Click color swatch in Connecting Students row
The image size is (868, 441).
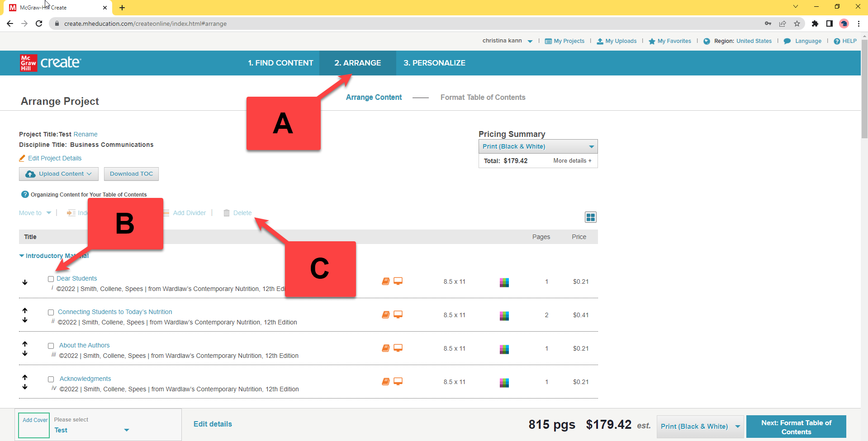[x=504, y=315]
